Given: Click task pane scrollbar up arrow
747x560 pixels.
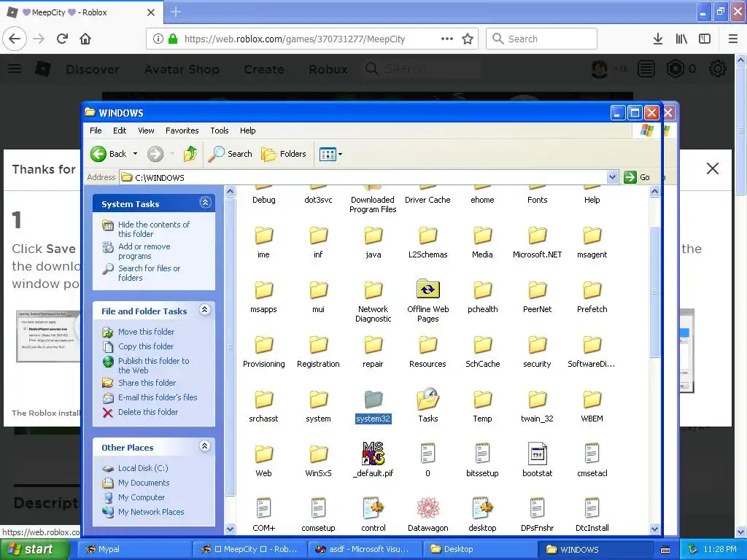Looking at the screenshot, I should pyautogui.click(x=230, y=192).
